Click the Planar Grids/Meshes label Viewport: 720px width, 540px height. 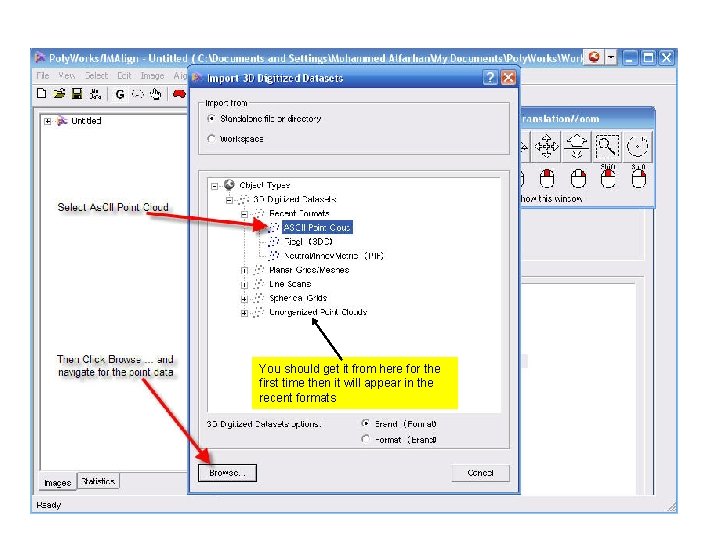pos(309,270)
